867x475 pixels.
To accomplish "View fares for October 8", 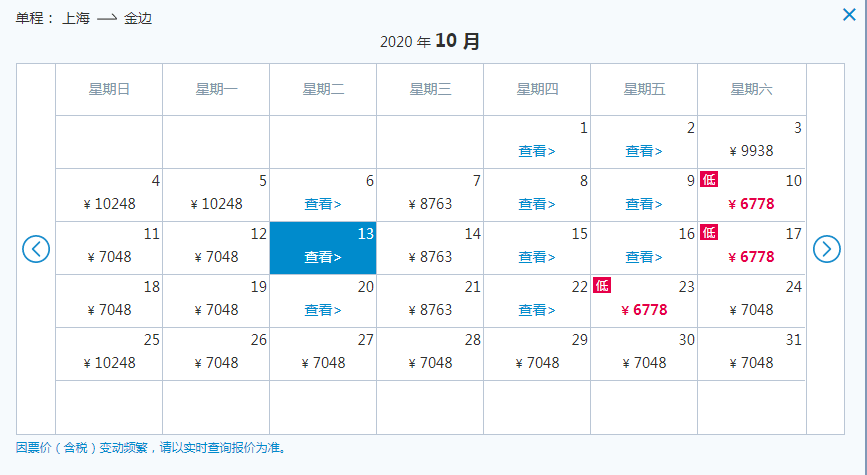I will tap(536, 204).
